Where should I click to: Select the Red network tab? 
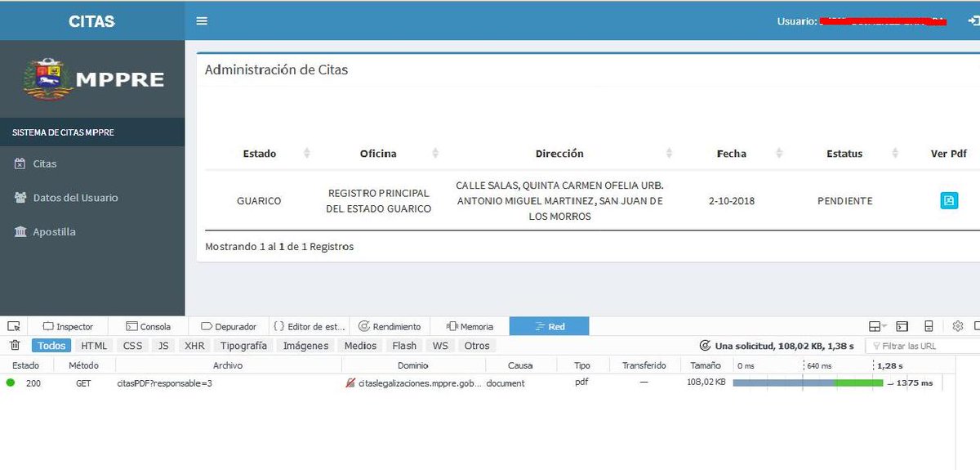pos(550,326)
